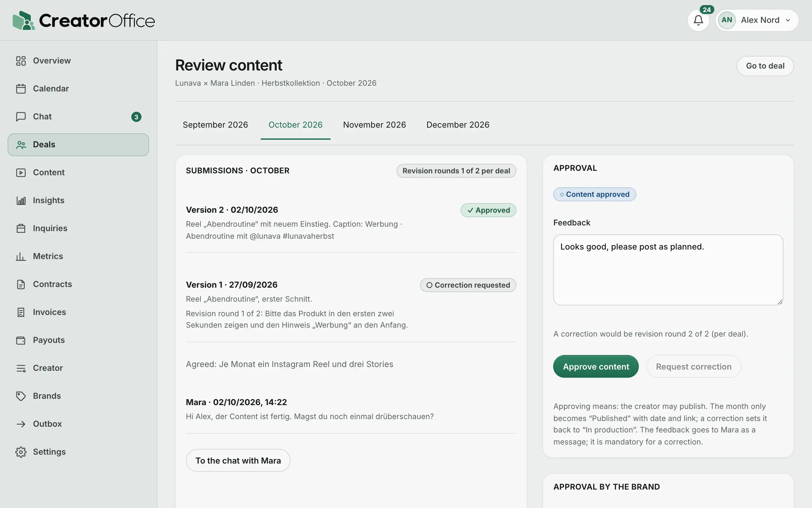Click the Correction requested badge on Version 1
Screen dimensions: 812x508
pyautogui.click(x=468, y=285)
